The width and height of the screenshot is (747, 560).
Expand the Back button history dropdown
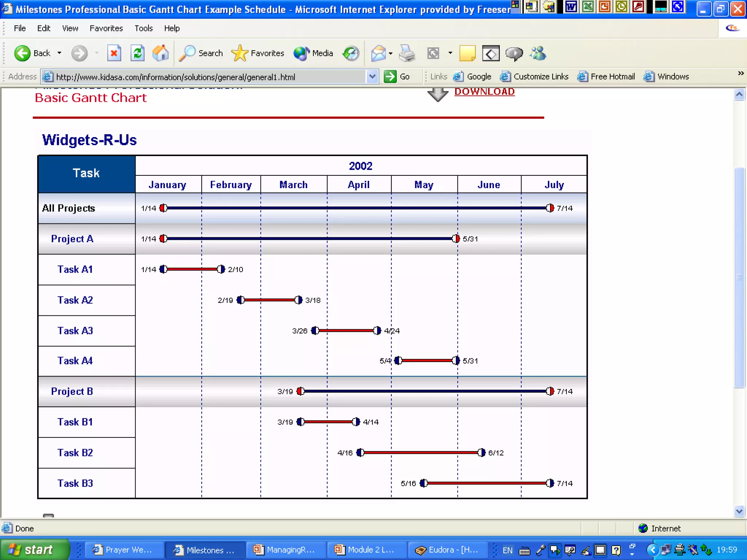pyautogui.click(x=59, y=53)
